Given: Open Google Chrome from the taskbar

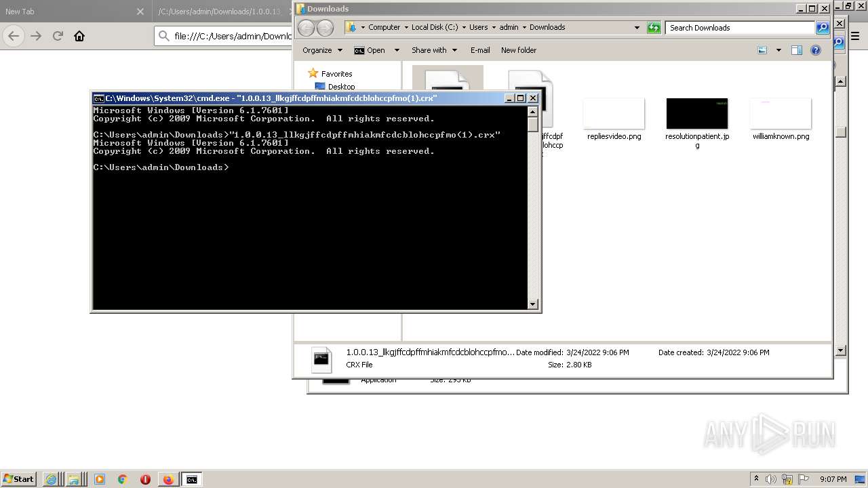Looking at the screenshot, I should (x=123, y=479).
